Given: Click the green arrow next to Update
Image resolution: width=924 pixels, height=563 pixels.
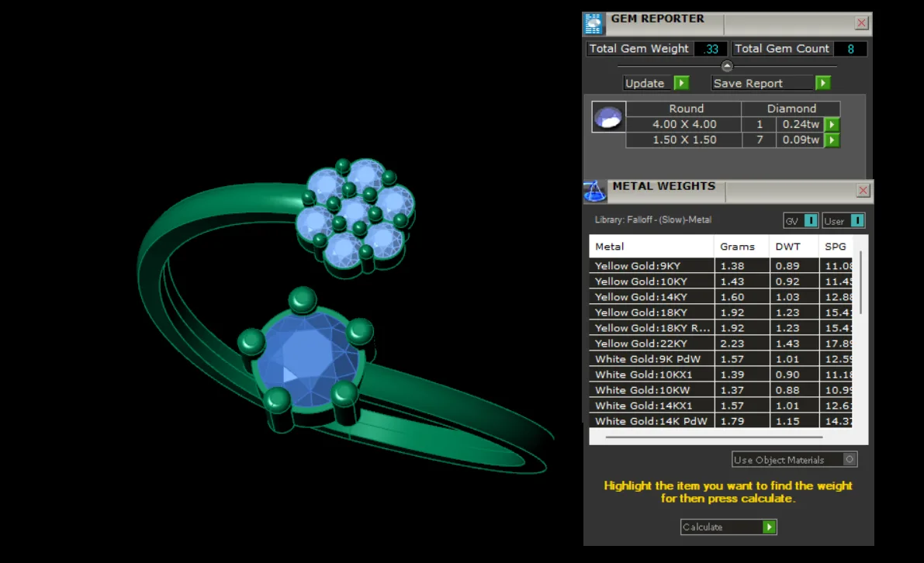Looking at the screenshot, I should [682, 83].
